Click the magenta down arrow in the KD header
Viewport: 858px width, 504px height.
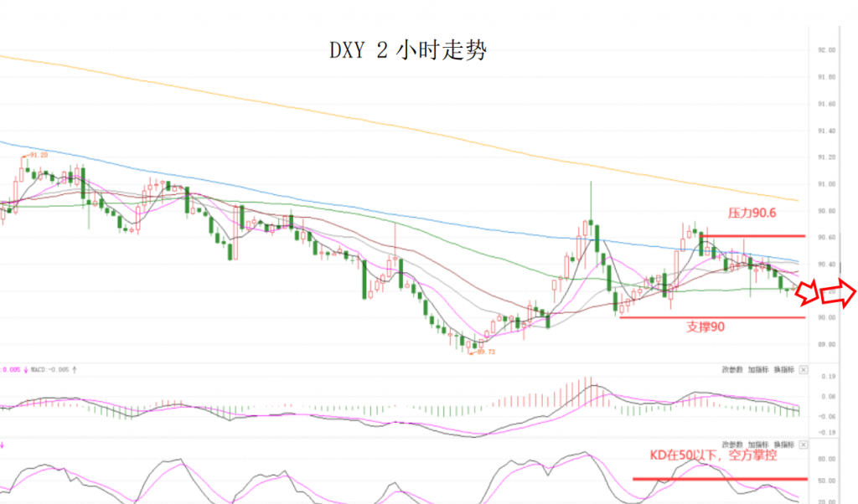pyautogui.click(x=3, y=445)
